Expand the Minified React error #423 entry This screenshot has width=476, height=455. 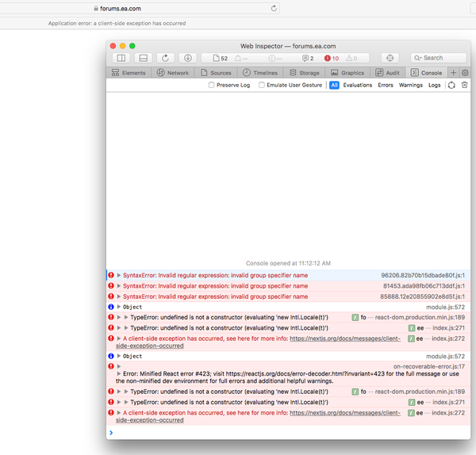tap(119, 373)
